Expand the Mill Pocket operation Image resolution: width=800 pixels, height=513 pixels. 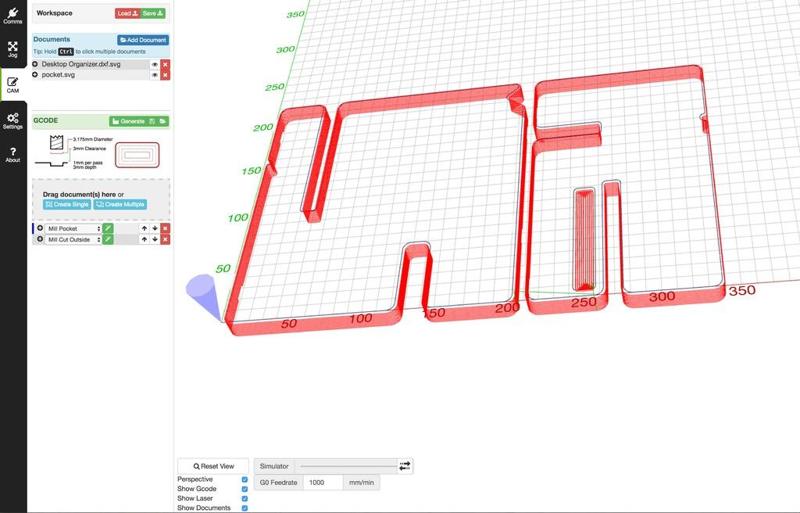tap(40, 228)
